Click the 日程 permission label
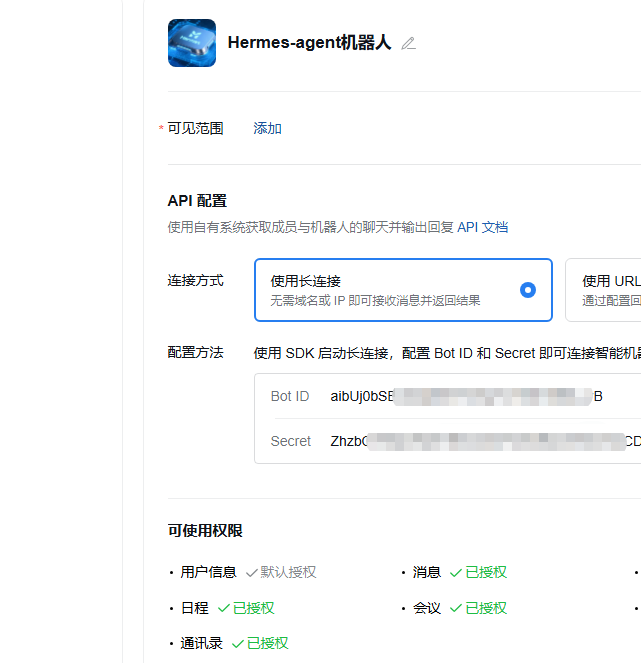This screenshot has width=641, height=663. [x=194, y=608]
